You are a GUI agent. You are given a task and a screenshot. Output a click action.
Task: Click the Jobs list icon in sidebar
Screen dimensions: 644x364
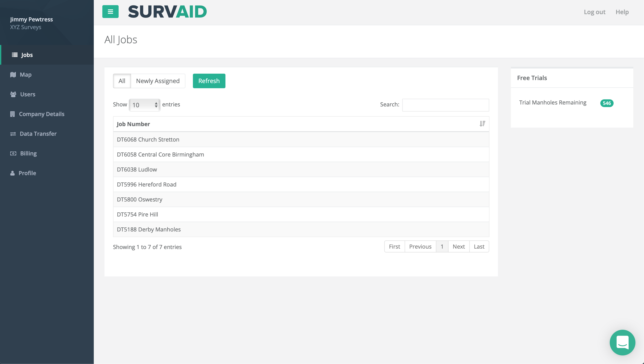click(15, 55)
